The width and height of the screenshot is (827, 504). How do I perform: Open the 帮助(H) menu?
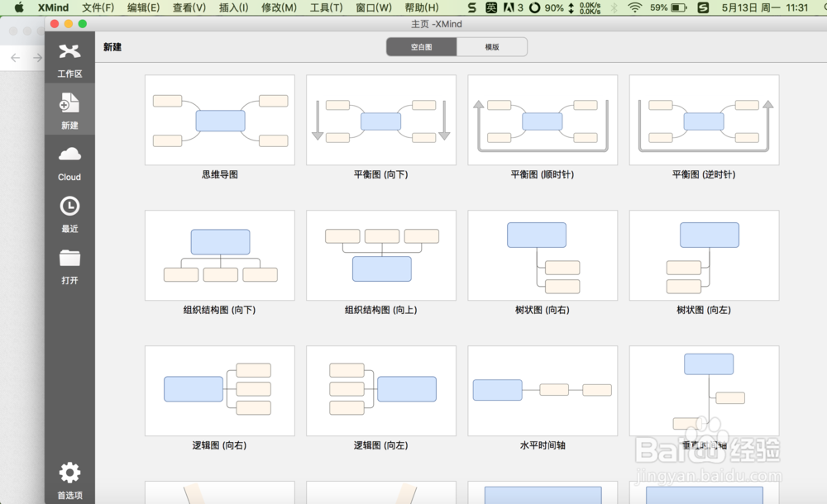(x=420, y=8)
